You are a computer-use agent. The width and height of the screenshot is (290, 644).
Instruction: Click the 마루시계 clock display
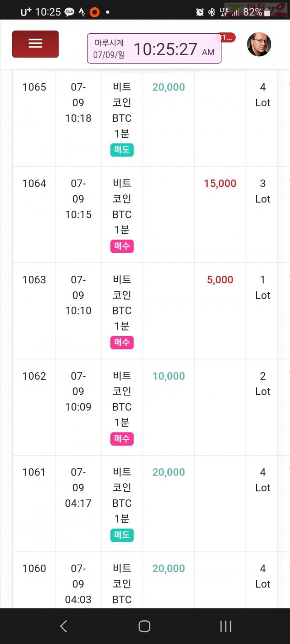pos(154,48)
